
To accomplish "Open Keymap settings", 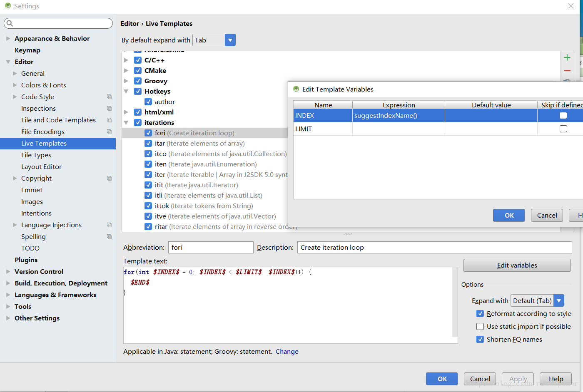I will coord(27,50).
